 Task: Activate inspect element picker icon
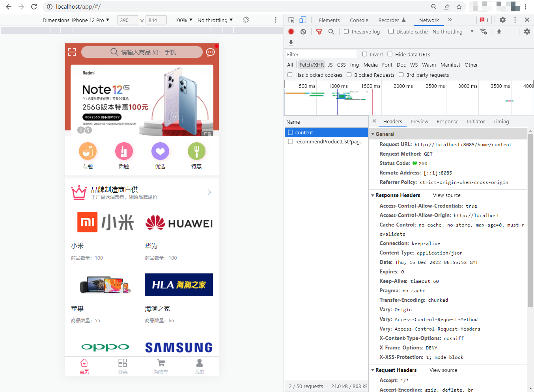point(291,20)
